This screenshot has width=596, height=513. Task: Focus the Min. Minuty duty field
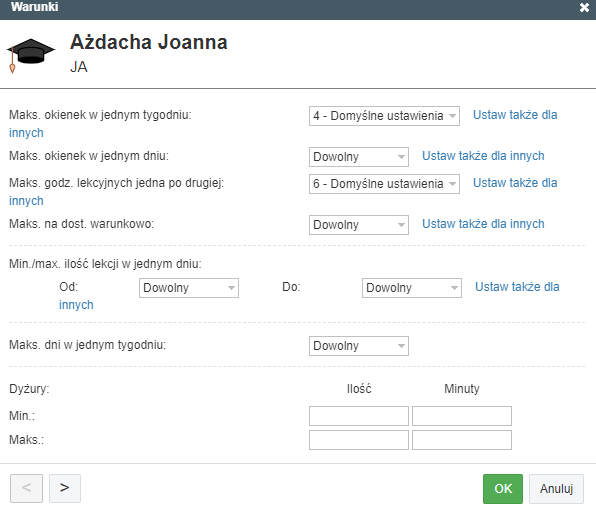click(462, 416)
